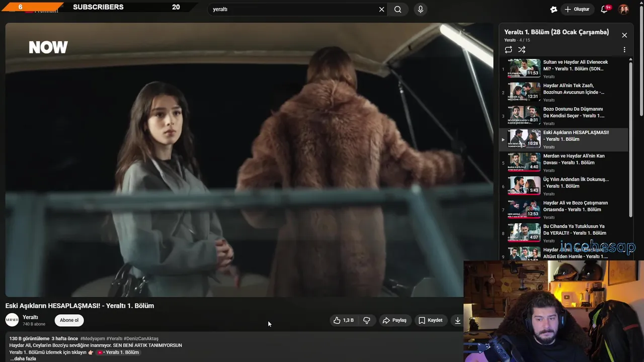Click the #Yeraltı hashtag
The width and height of the screenshot is (644, 362).
[x=114, y=338]
